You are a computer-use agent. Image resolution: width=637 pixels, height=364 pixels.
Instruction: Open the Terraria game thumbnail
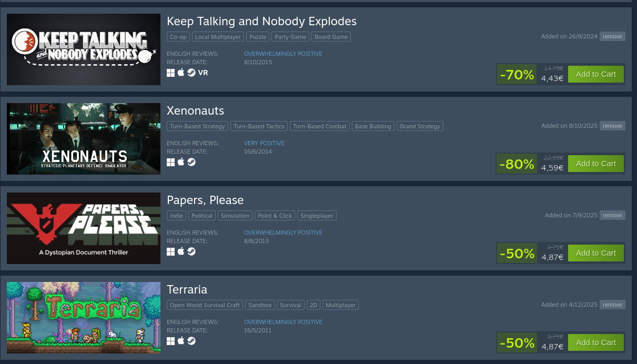(84, 318)
